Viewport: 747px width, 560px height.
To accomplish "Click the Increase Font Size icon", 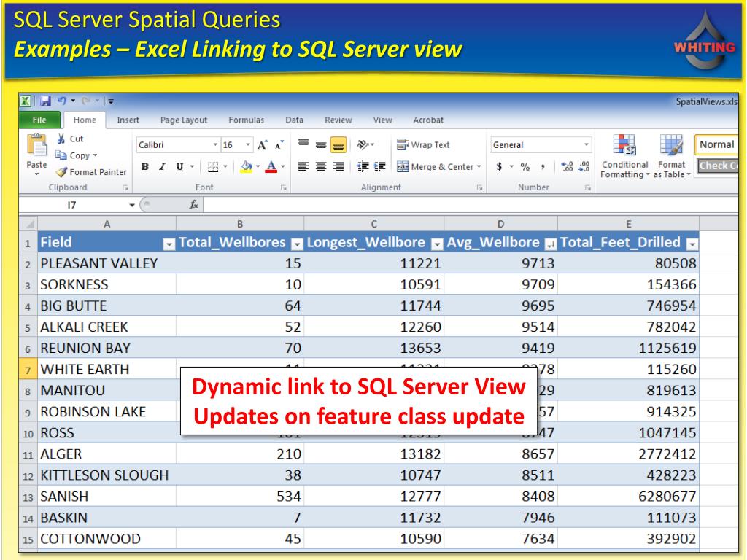I will tap(262, 145).
